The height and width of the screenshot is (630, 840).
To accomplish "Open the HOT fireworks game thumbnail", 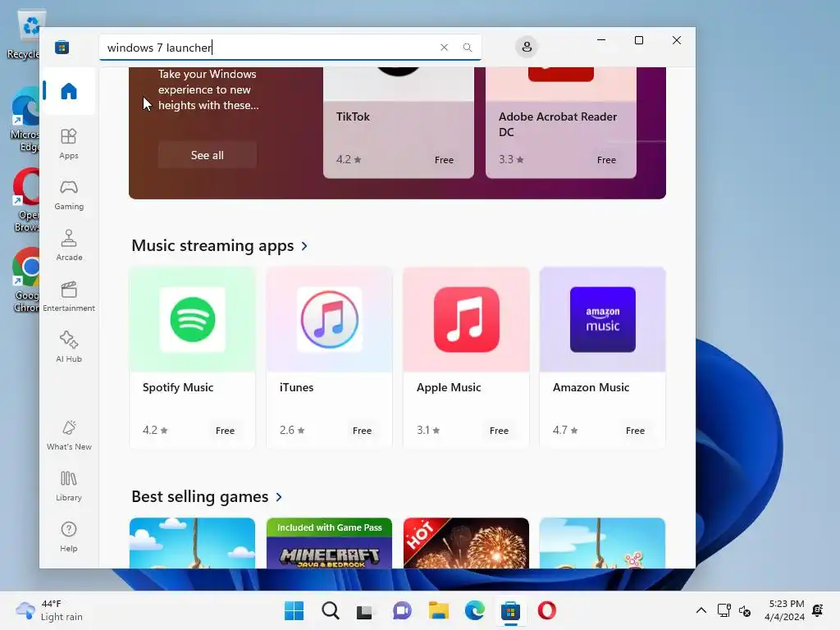I will click(x=466, y=543).
